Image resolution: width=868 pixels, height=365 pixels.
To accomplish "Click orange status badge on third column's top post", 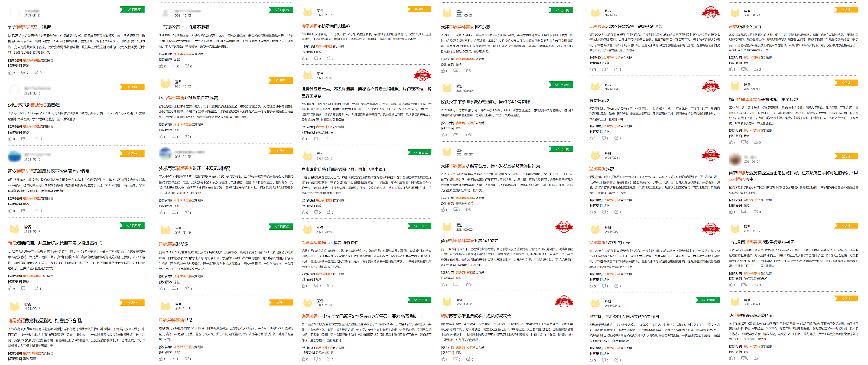I will [419, 10].
